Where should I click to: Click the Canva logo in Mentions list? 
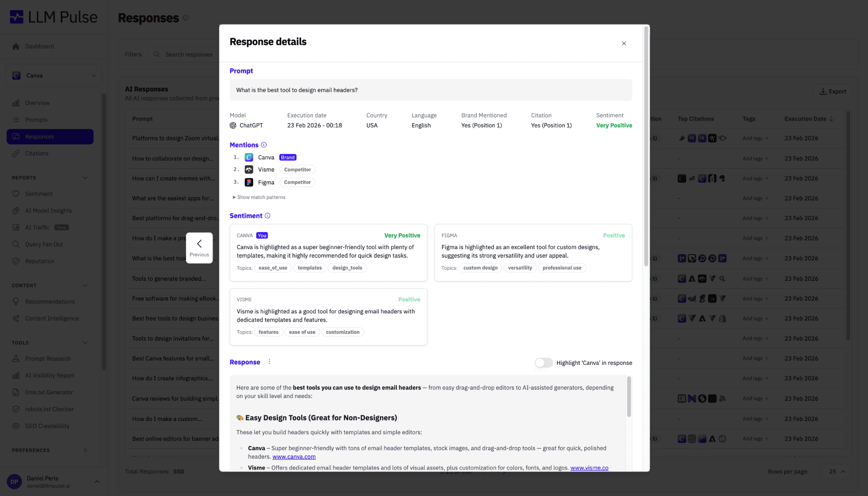click(249, 157)
